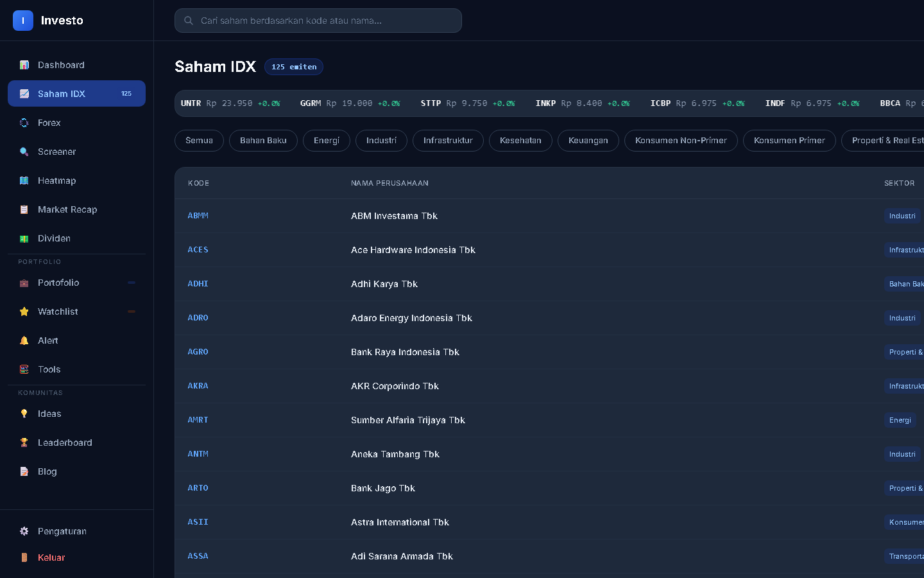Filter by Konsumen Primer sector
The width and height of the screenshot is (924, 578).
[789, 141]
